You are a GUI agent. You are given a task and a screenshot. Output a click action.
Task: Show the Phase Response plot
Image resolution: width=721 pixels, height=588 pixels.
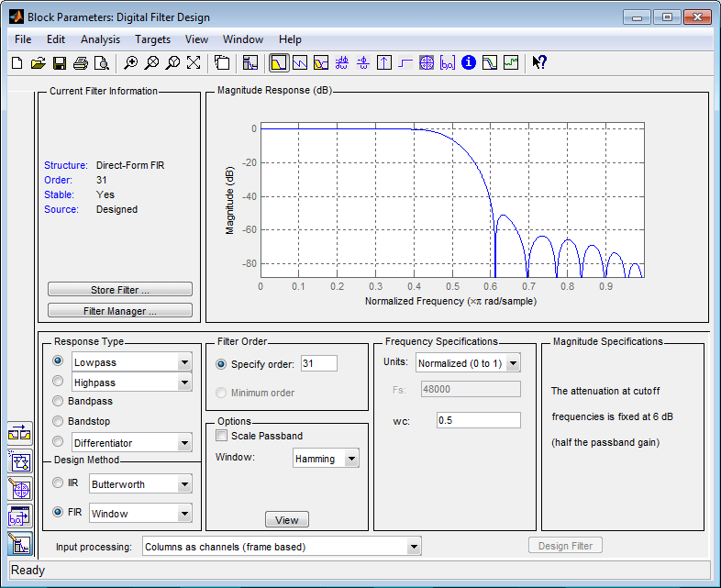point(299,63)
